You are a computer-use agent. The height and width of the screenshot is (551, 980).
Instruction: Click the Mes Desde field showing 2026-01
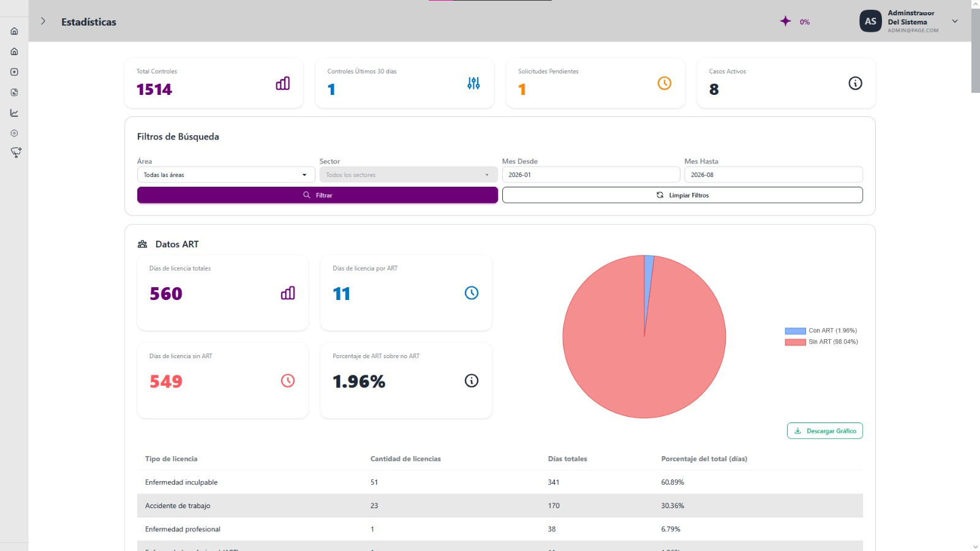[591, 175]
